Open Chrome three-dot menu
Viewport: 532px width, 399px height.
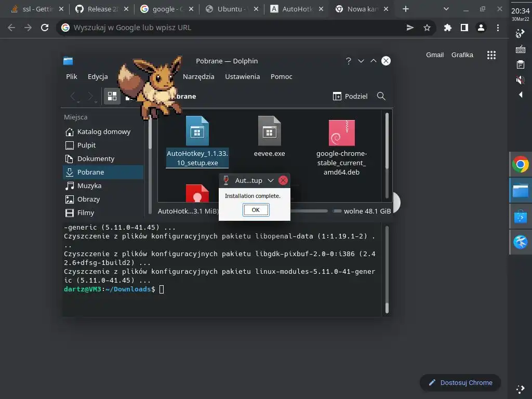[498, 28]
